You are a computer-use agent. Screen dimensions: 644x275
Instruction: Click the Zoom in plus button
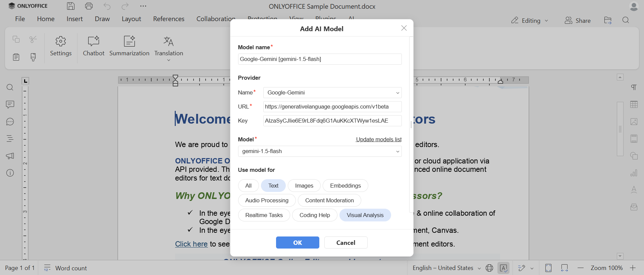[x=633, y=268]
